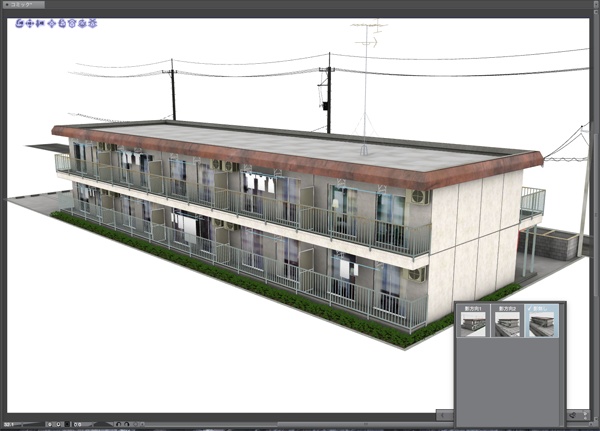Select the camera dolly in/out icon
Screen dimensions: 600x431
click(x=40, y=24)
